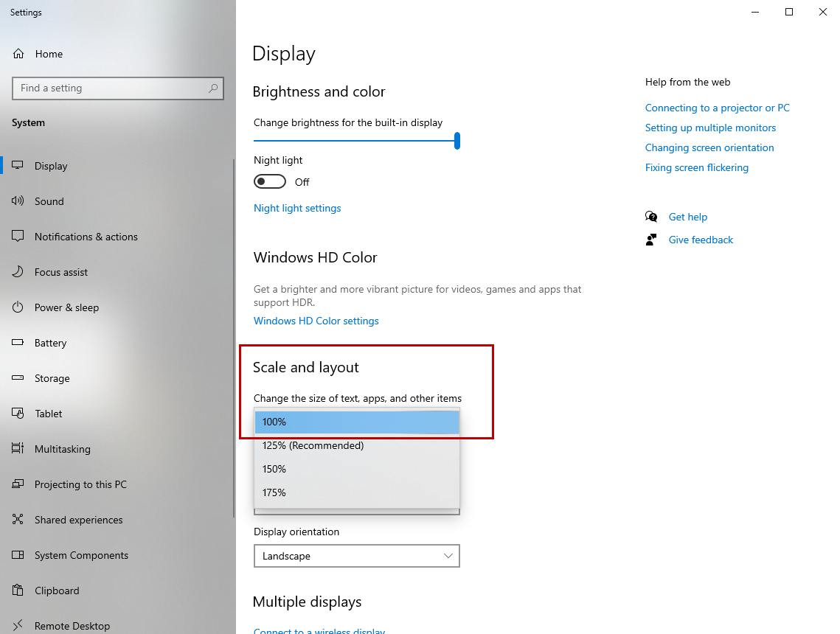840x634 pixels.
Task: Click the search magnifier icon
Action: pyautogui.click(x=213, y=88)
